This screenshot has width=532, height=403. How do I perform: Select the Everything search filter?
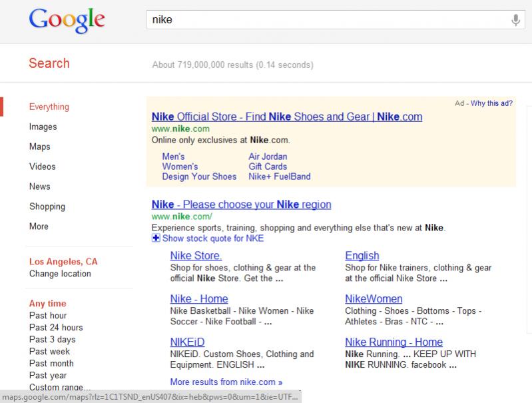click(49, 107)
